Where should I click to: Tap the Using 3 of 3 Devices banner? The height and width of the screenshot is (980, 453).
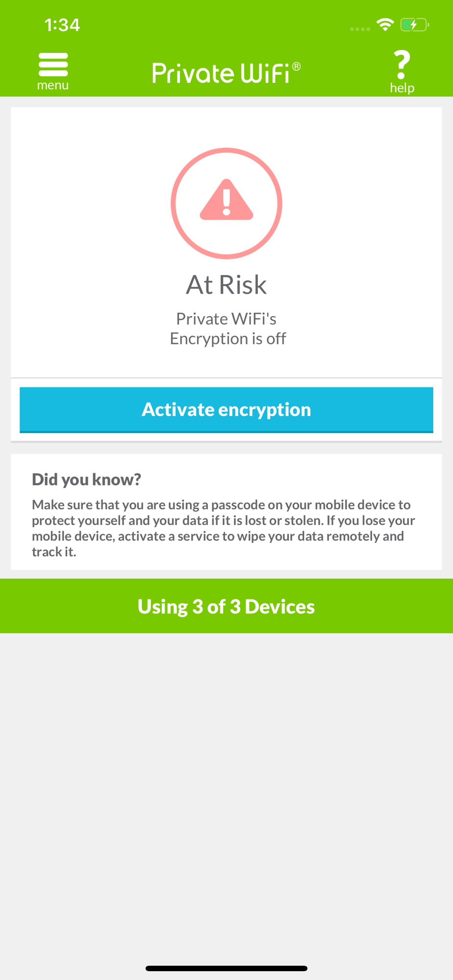point(226,606)
